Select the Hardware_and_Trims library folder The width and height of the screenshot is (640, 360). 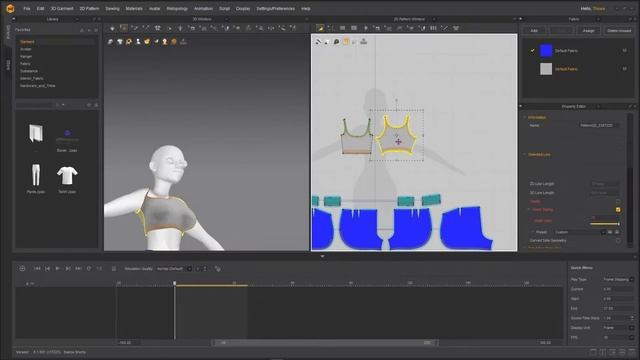click(38, 86)
